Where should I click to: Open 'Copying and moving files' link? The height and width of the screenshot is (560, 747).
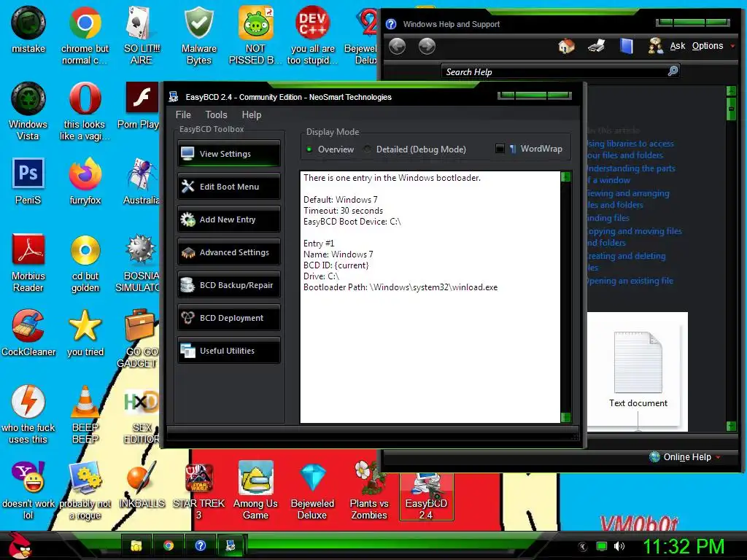tap(635, 237)
